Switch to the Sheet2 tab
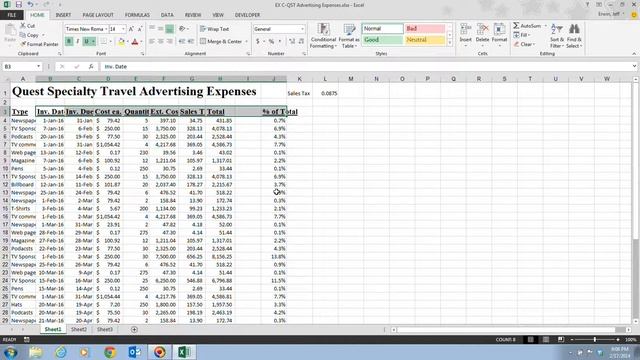The height and width of the screenshot is (360, 640). coord(79,329)
